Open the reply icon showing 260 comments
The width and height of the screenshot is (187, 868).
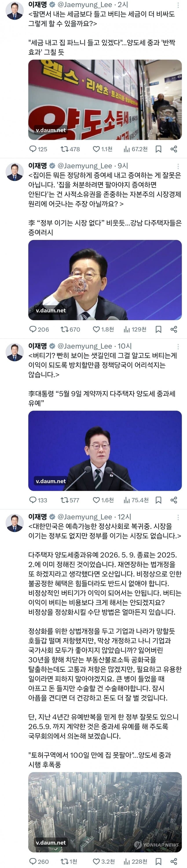tap(39, 861)
